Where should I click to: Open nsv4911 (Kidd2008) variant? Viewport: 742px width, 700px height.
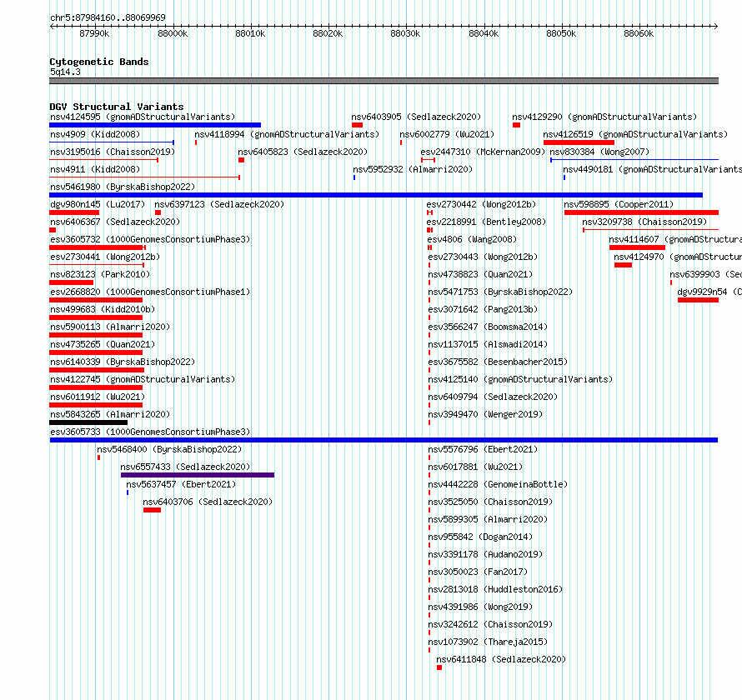click(95, 169)
